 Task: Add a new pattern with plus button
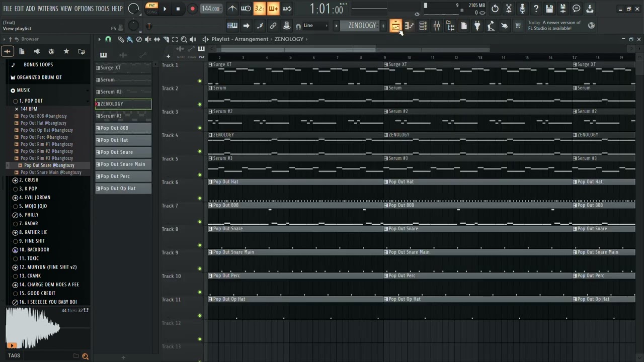383,26
